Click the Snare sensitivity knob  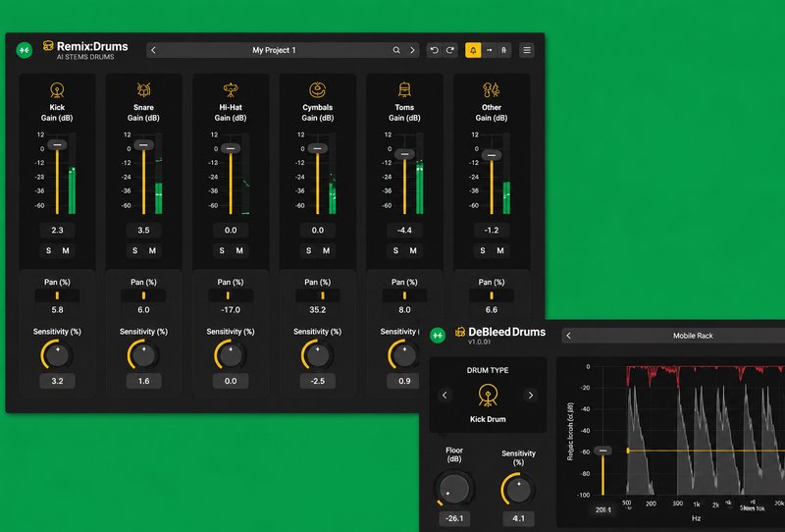pos(143,355)
